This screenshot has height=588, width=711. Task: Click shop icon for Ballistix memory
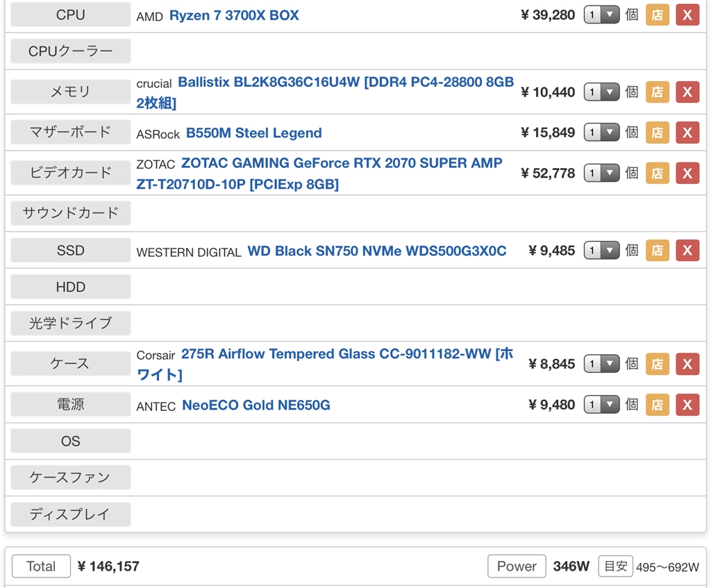click(657, 92)
